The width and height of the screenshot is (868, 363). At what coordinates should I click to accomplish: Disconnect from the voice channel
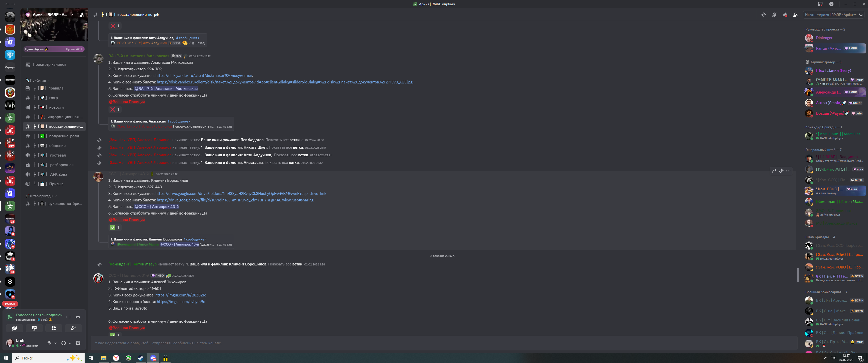click(78, 317)
